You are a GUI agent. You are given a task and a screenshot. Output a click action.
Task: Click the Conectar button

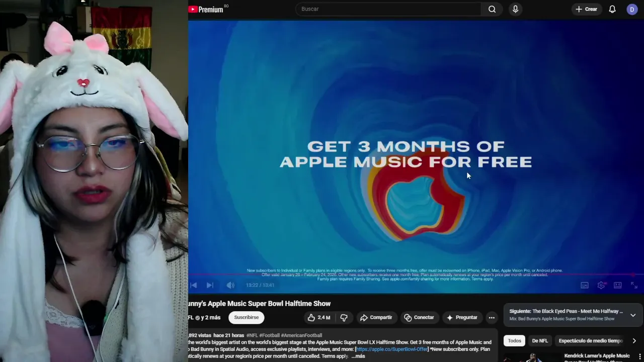[419, 317]
